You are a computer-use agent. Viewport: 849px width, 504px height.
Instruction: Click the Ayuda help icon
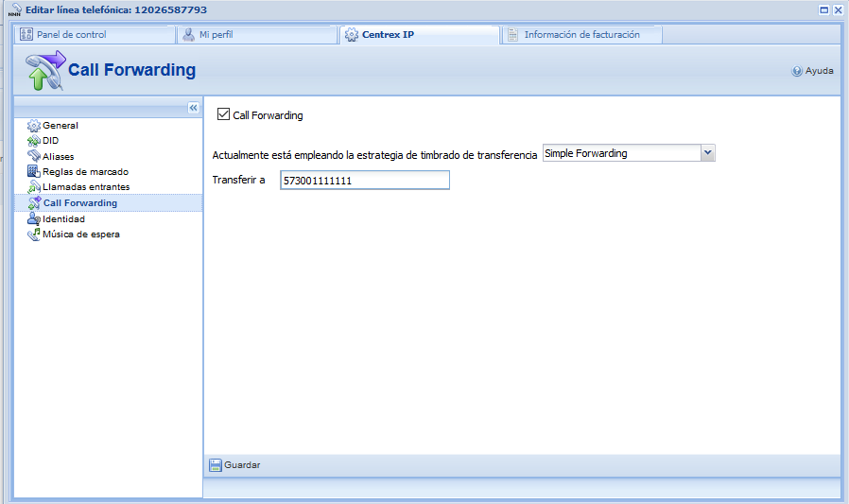(x=797, y=71)
